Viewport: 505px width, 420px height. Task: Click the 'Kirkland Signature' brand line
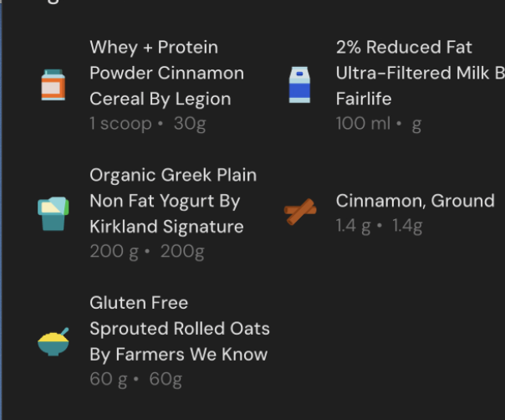166,227
